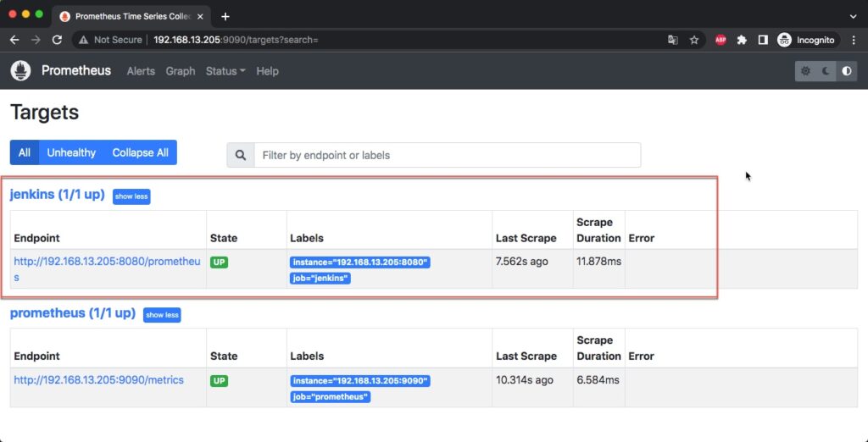Open browser three-dot menu
868x442 pixels.
(x=853, y=40)
